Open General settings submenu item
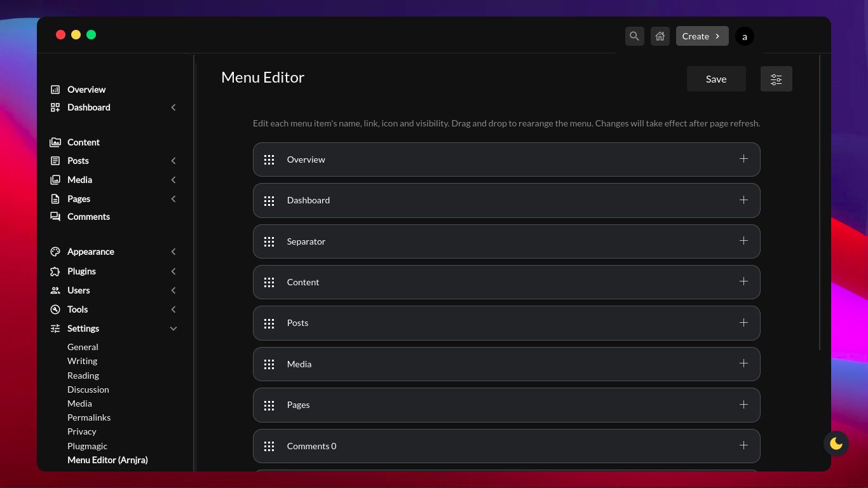The width and height of the screenshot is (868, 488). pos(83,347)
